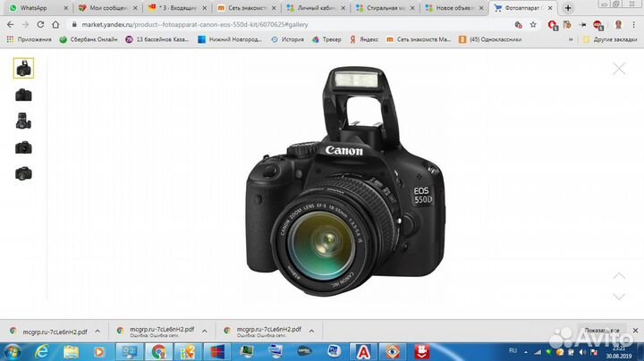This screenshot has height=361, width=644.
Task: Open Windows Explorer from the taskbar
Action: 71,352
